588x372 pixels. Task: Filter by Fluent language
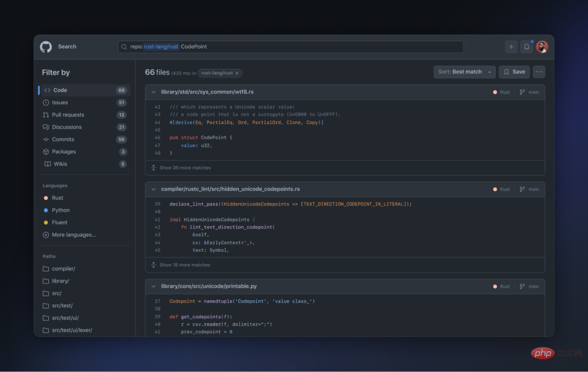[56, 222]
